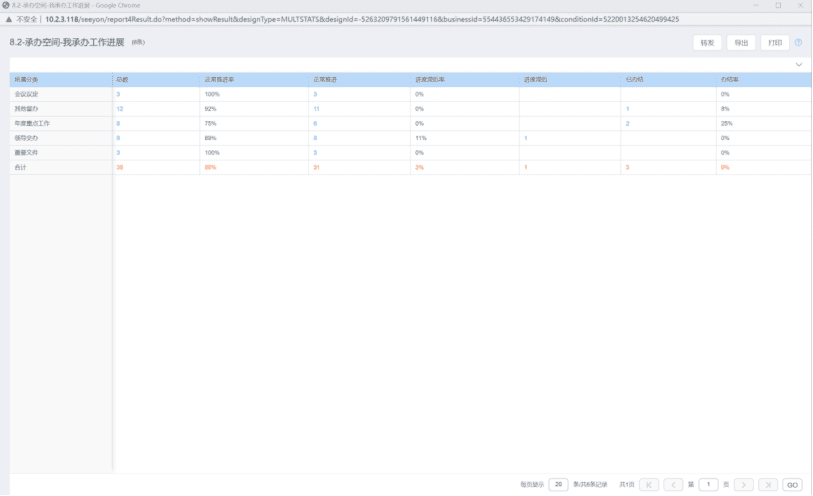Open 正常推进 count link in 会议议定 row
This screenshot has height=496, width=813.
pos(315,94)
